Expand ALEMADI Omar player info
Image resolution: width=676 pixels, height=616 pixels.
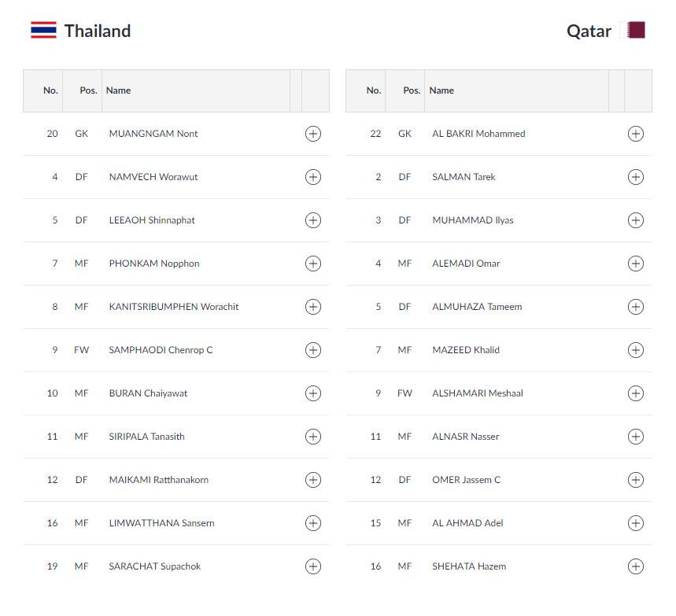point(636,264)
